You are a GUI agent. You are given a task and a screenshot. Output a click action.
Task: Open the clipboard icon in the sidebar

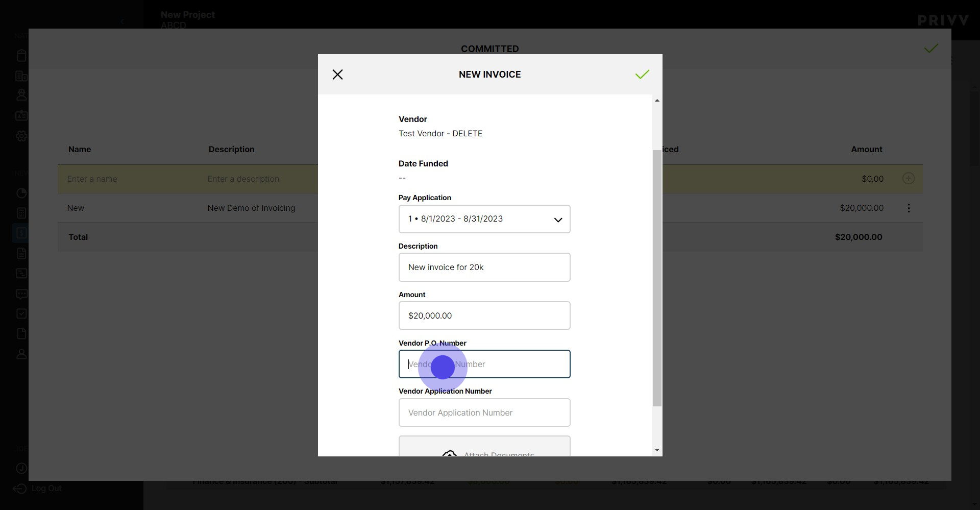[21, 56]
